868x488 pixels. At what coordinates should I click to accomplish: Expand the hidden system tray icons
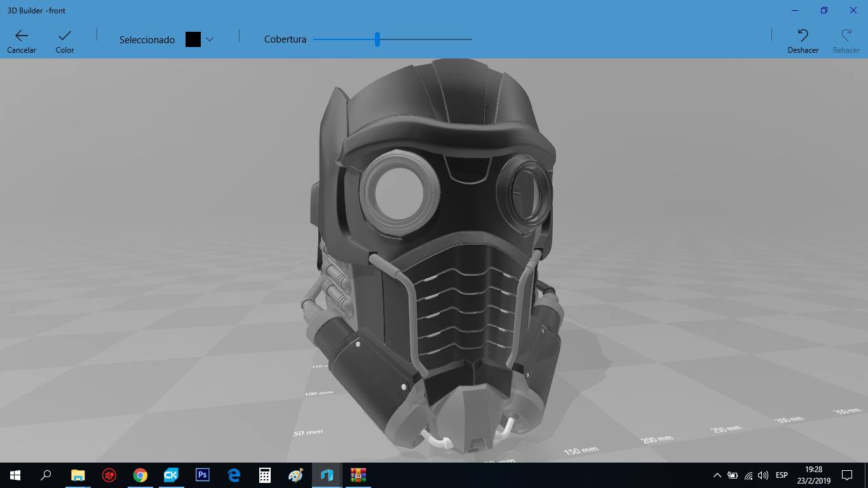717,475
